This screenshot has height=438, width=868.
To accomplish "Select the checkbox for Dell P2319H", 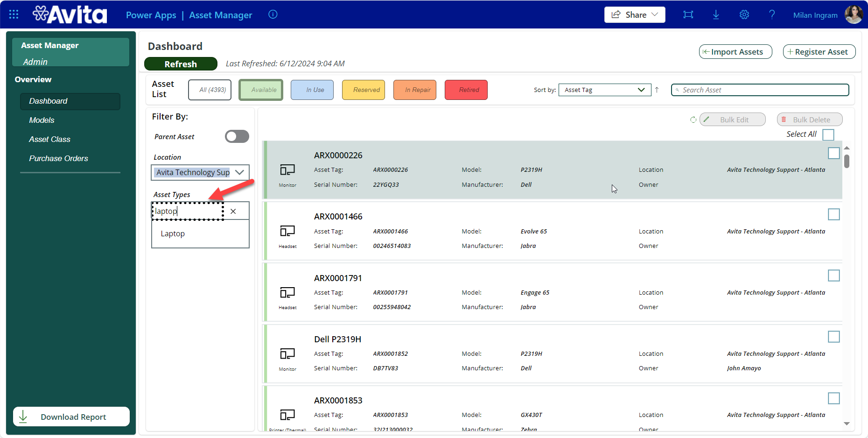I will [834, 337].
